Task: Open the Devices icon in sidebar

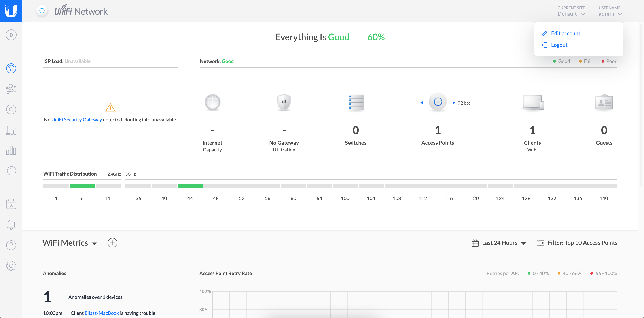Action: click(x=11, y=130)
